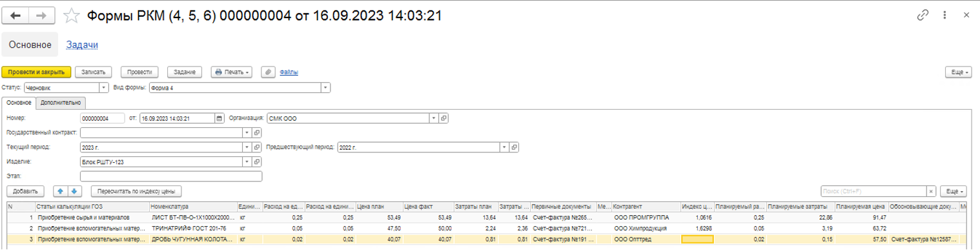The height and width of the screenshot is (250, 980).
Task: Clear the table search field
Action: point(930,191)
